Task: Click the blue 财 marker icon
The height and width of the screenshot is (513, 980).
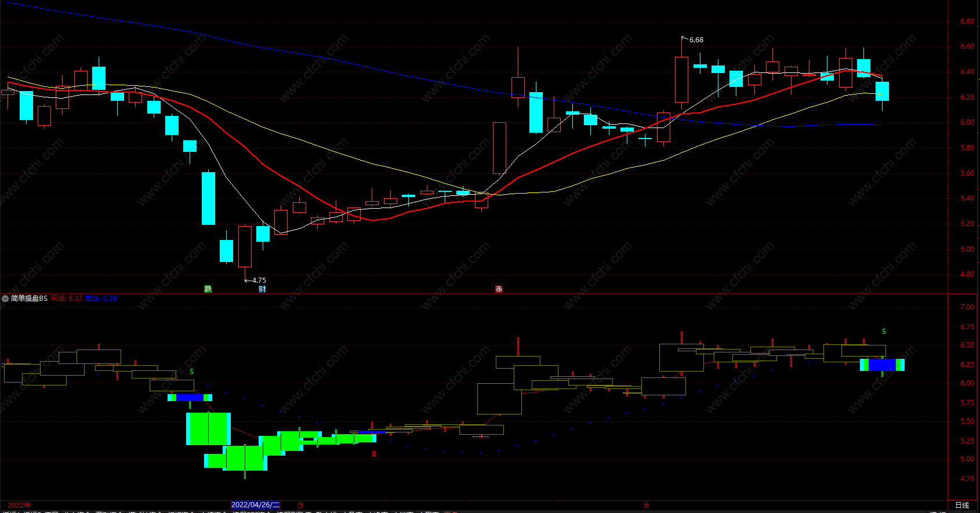Action: (x=262, y=289)
